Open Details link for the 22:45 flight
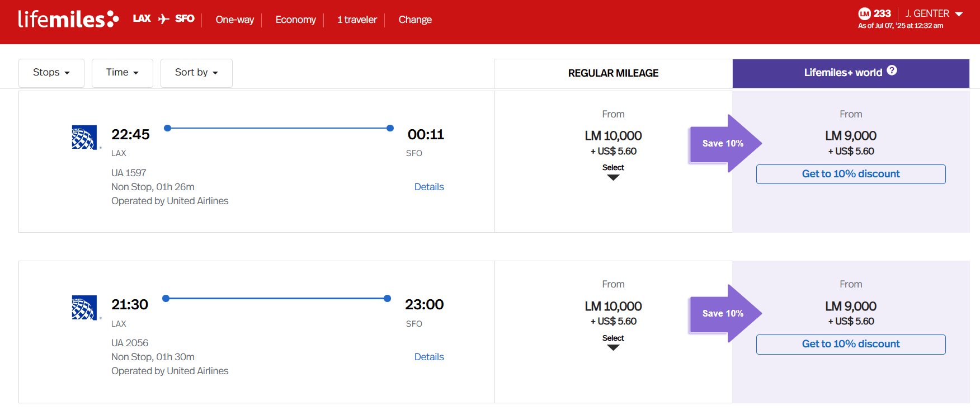This screenshot has height=410, width=980. point(429,187)
